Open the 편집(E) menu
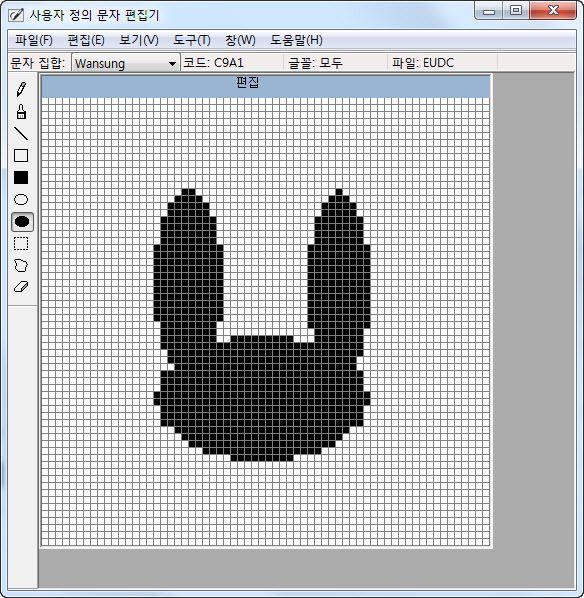The image size is (584, 598). click(86, 40)
